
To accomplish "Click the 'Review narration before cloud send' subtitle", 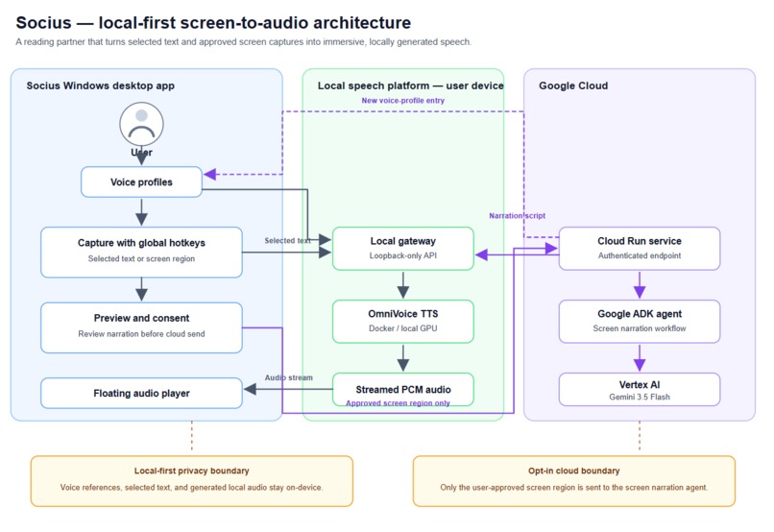I will point(142,334).
